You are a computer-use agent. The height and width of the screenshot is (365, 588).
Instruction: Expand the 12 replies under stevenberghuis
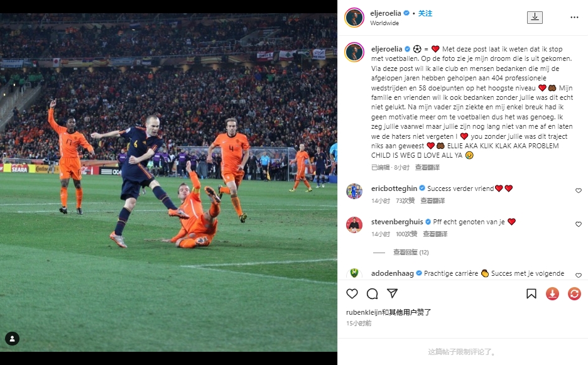click(411, 252)
